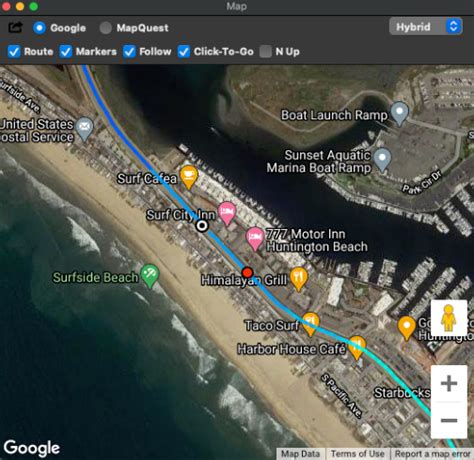Uncheck the Route checkbox

(14, 52)
